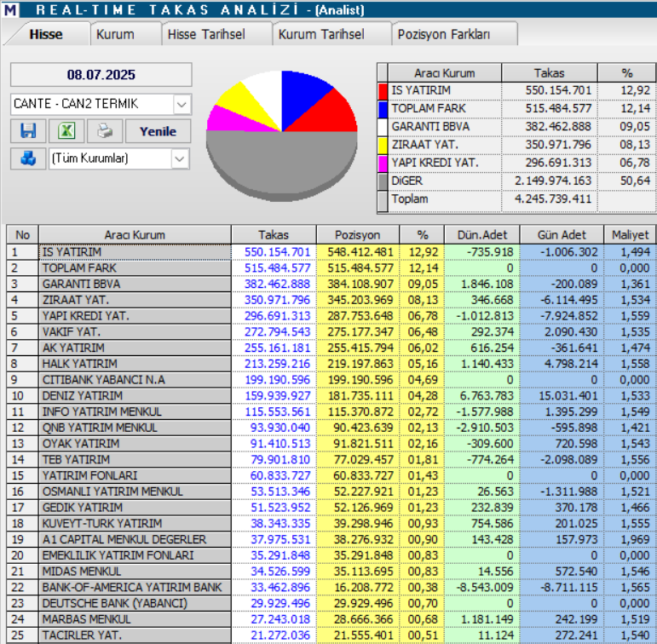Click the legend table Aracı Kurum header
The image size is (657, 644).
tap(445, 73)
